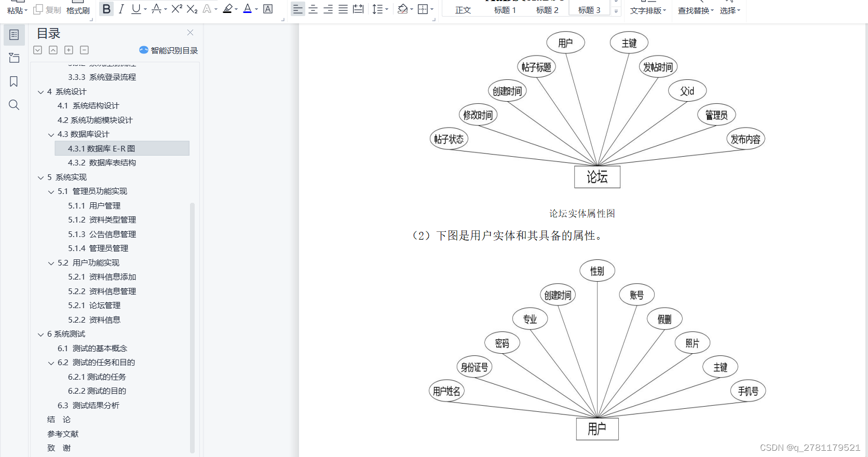868x457 pixels.
Task: Jump to 6.3 测试结果分析
Action: (88, 405)
